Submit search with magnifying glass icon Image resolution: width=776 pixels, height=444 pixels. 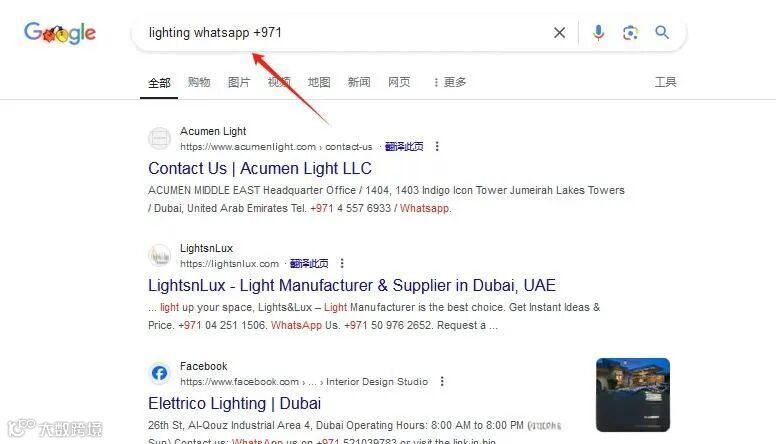tap(662, 33)
